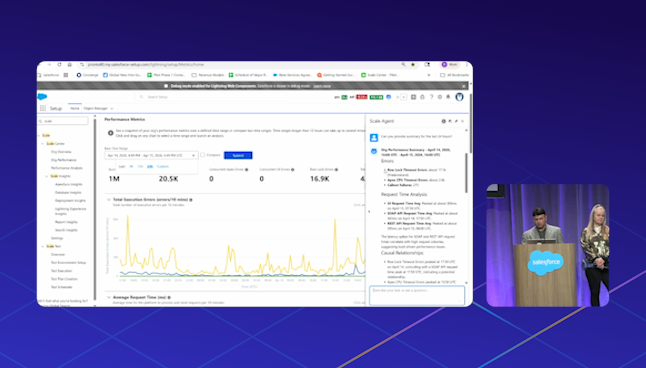Focus the Search Setup field
This screenshot has width=646, height=368.
point(211,97)
